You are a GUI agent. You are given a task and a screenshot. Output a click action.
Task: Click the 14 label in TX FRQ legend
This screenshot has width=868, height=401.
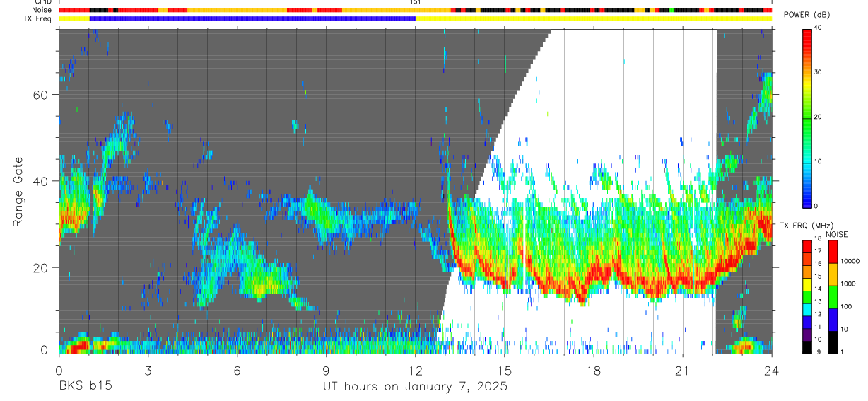coord(818,289)
